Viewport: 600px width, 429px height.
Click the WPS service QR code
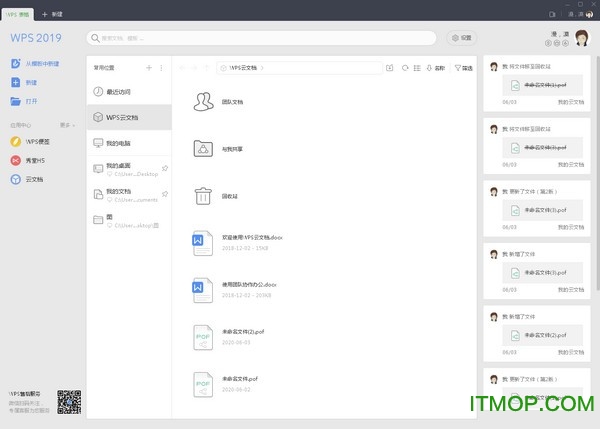point(69,402)
